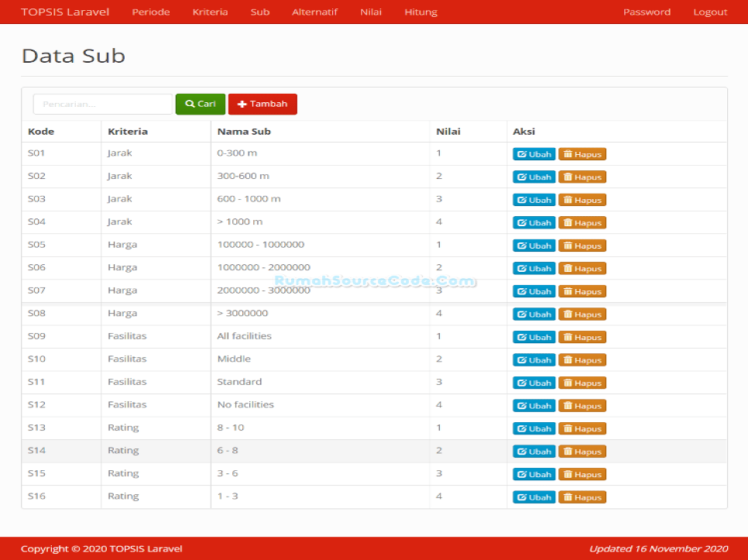Click Hapus for row S07
Viewport: 748px width, 560px height.
click(582, 291)
